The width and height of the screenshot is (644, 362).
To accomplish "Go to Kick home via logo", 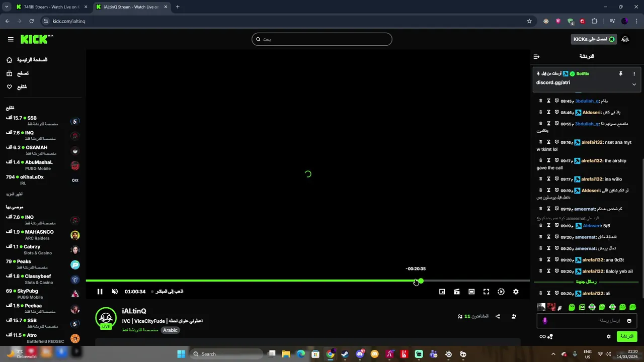I will [37, 39].
